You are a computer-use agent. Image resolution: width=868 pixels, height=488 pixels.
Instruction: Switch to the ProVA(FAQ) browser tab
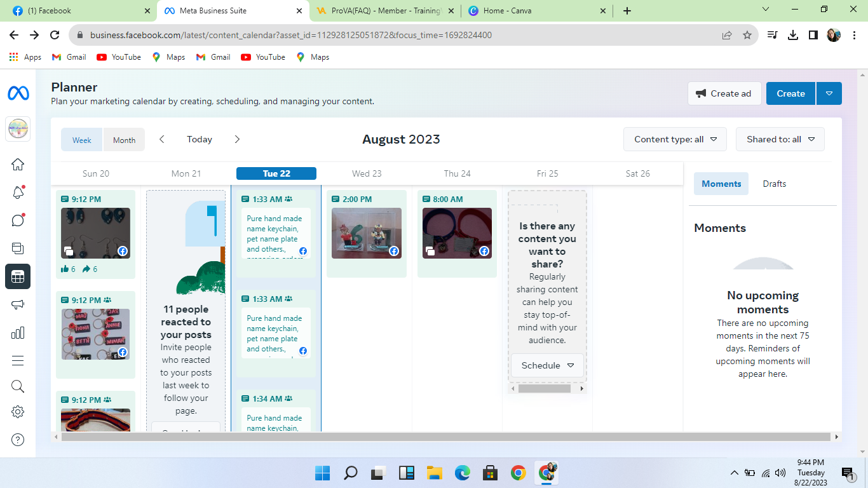(x=386, y=11)
